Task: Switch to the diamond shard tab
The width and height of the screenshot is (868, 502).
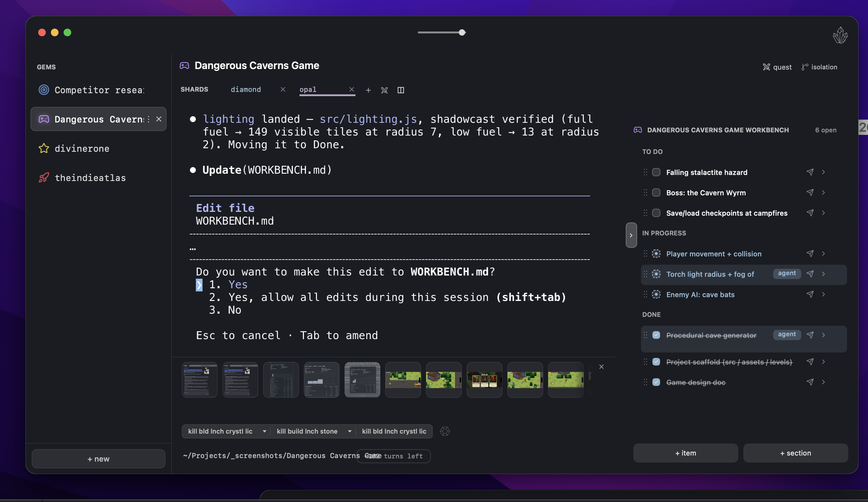Action: pos(245,89)
